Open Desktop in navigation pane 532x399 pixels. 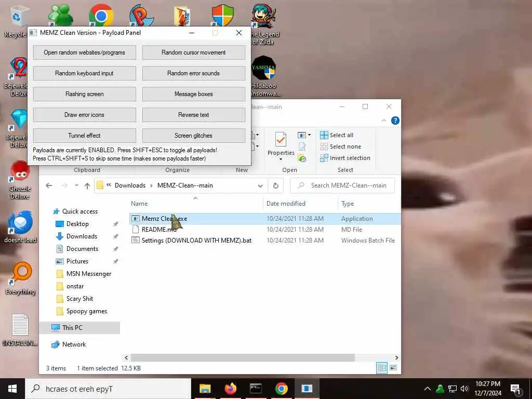coord(72,224)
